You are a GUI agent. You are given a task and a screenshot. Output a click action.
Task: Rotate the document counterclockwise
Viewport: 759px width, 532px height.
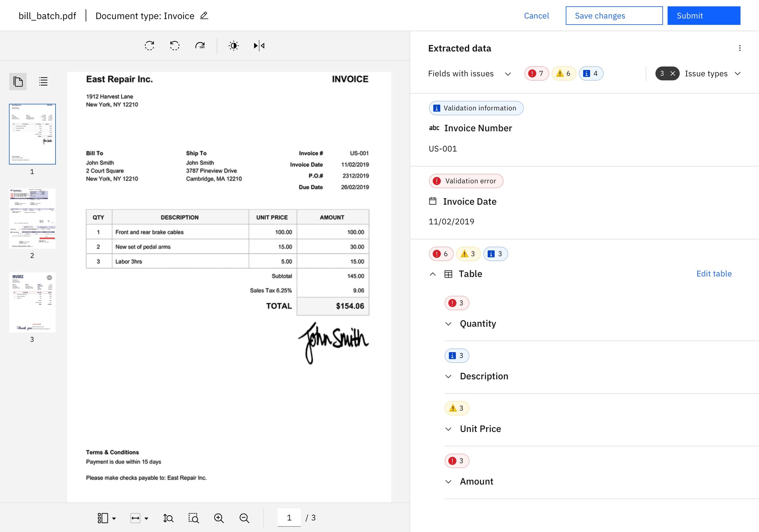click(x=175, y=45)
